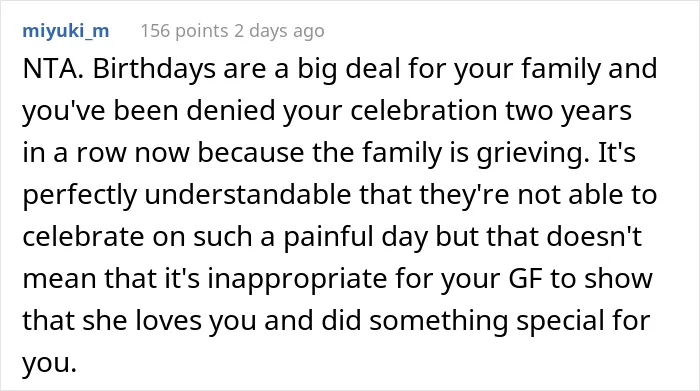Click the word perfectly
Image resolution: width=700 pixels, height=391 pixels.
80,196
